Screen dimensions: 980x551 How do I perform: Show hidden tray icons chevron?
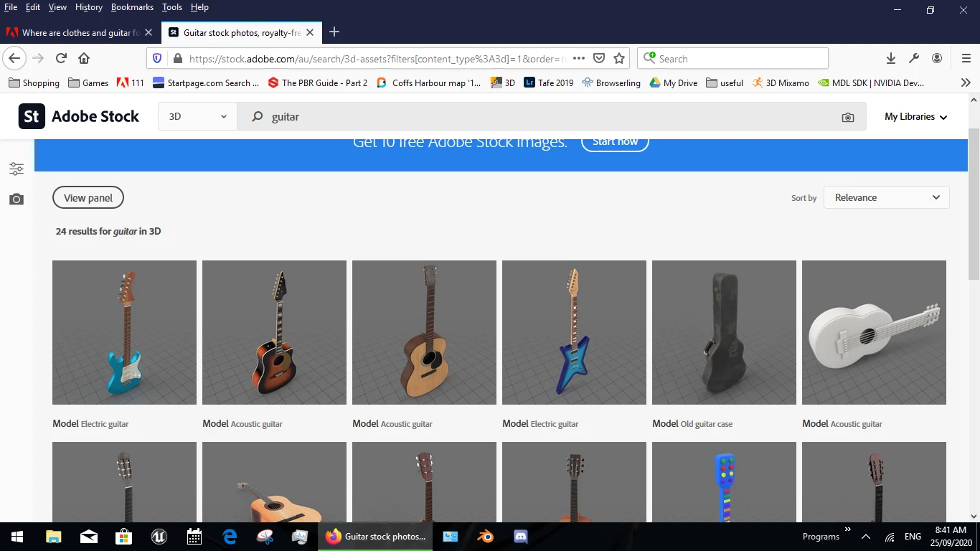pyautogui.click(x=865, y=537)
